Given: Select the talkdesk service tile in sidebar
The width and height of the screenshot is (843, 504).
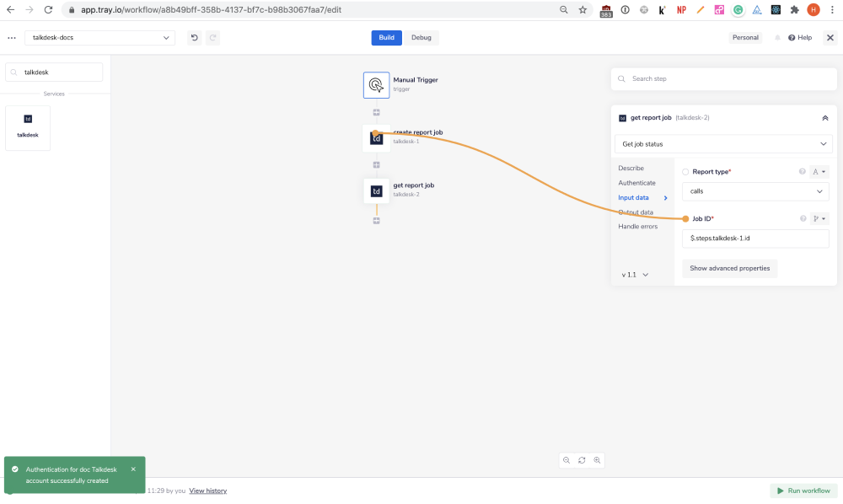Looking at the screenshot, I should point(28,126).
